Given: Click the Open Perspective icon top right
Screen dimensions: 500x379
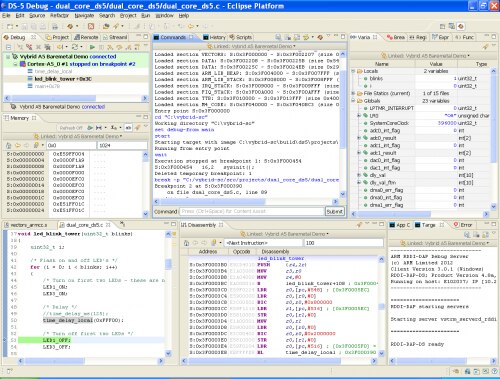Looking at the screenshot, I should coord(442,26).
